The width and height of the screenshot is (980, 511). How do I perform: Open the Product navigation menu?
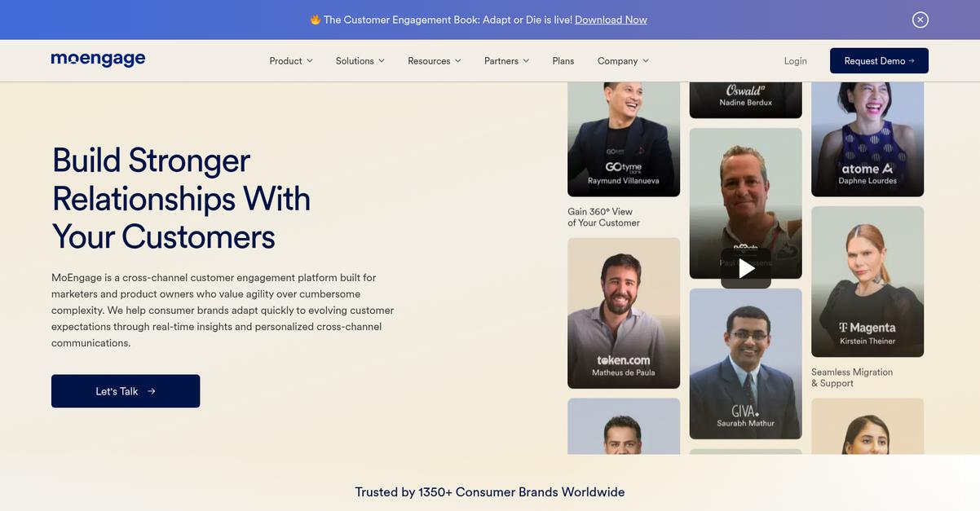click(291, 61)
